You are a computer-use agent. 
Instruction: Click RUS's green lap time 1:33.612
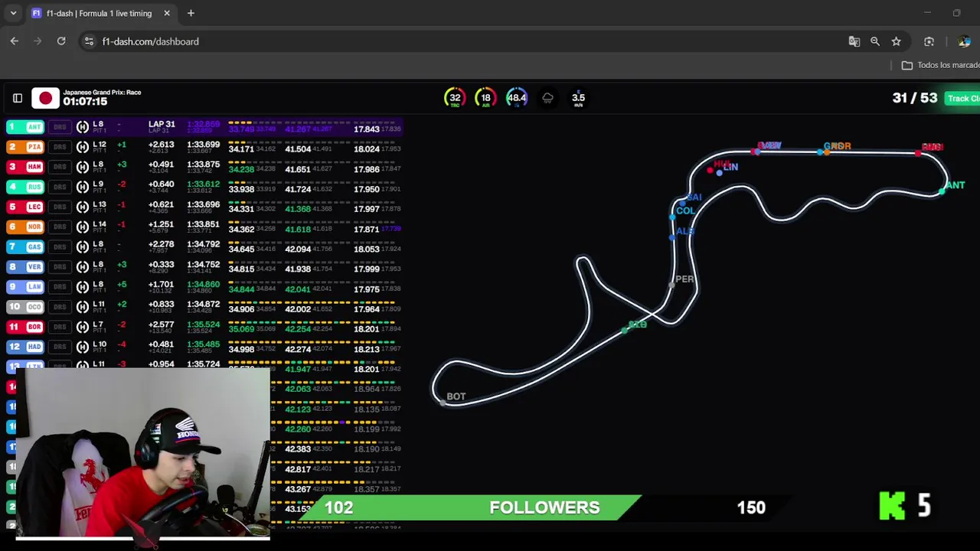(x=203, y=184)
